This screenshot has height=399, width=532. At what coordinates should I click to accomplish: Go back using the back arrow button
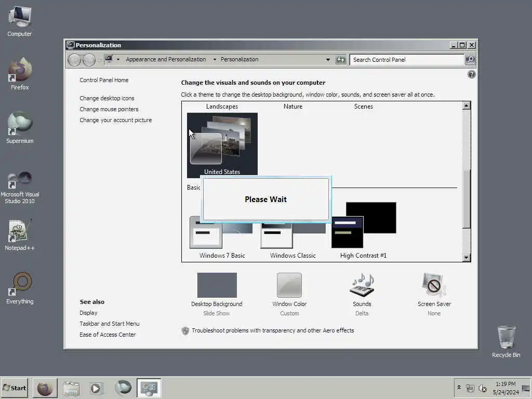[x=74, y=60]
